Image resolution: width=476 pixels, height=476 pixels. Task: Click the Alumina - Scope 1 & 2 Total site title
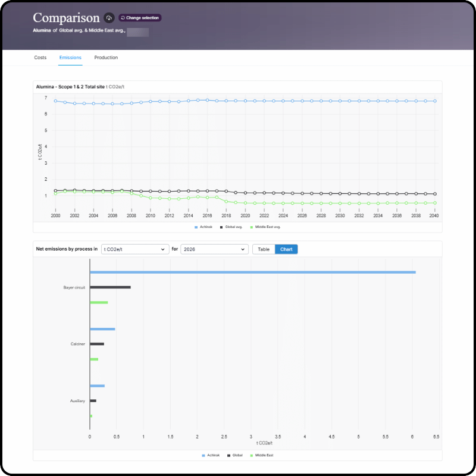coord(70,87)
